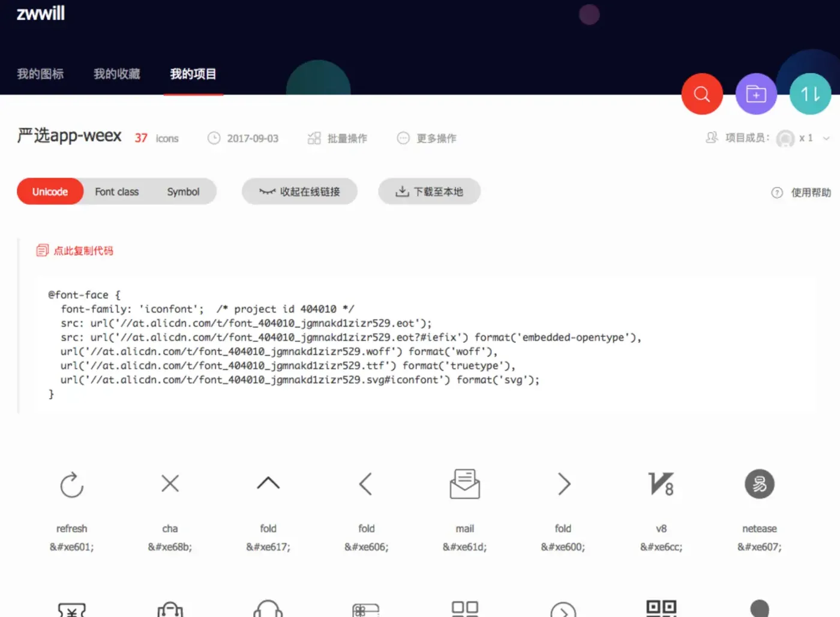
Task: Click the copy-code document icon
Action: (x=42, y=251)
